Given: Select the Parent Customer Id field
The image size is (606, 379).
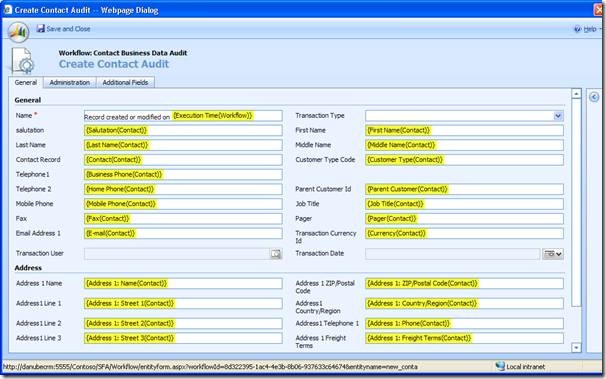Looking at the screenshot, I should (x=464, y=189).
